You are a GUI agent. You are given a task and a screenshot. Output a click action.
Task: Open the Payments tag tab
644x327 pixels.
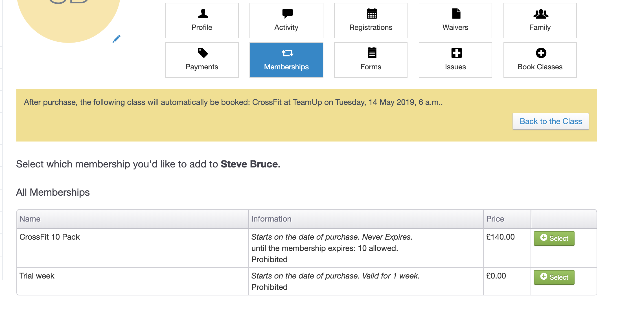click(x=202, y=60)
